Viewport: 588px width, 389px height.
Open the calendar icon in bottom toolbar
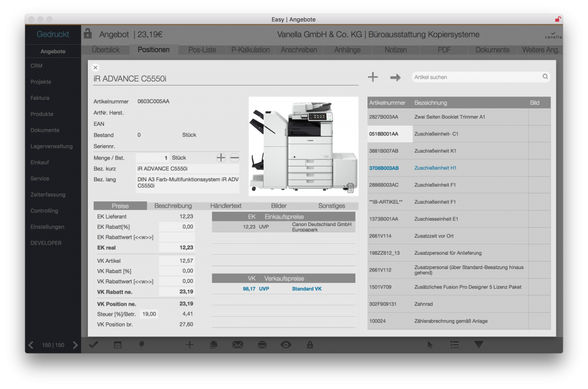118,345
